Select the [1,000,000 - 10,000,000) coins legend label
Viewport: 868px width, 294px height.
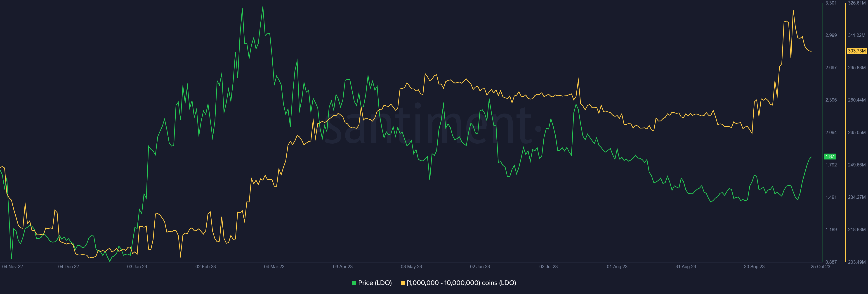point(461,283)
